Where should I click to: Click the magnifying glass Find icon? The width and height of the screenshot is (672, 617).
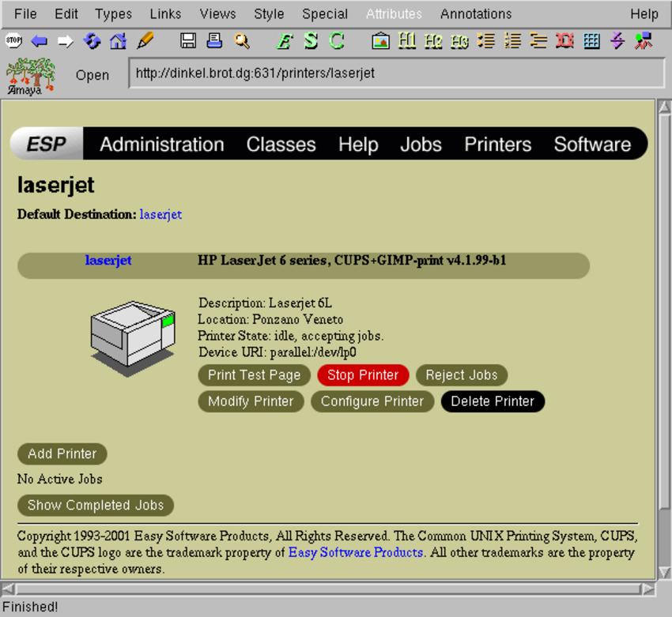(241, 41)
